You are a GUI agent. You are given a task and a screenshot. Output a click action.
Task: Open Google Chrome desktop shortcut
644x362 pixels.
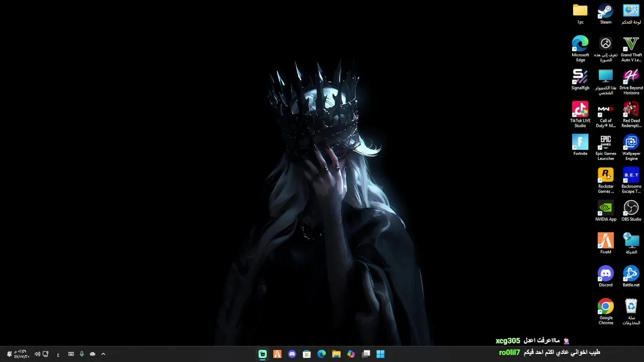point(606,312)
